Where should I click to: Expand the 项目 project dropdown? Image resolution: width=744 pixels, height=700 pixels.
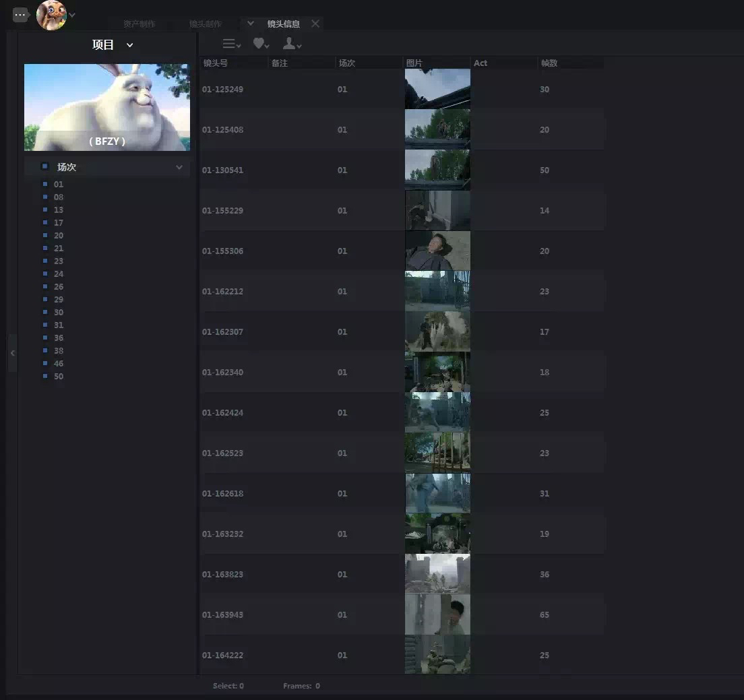point(130,45)
